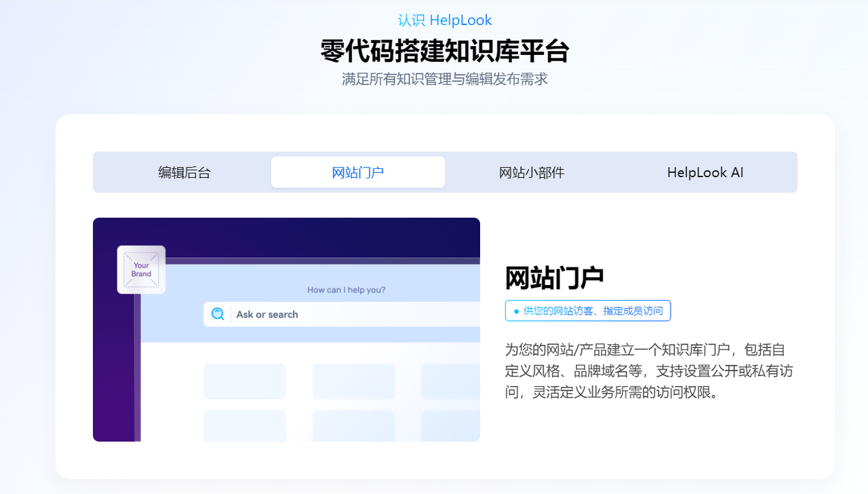This screenshot has height=494, width=868.
Task: Select the 网站门户 tab
Action: 358,172
